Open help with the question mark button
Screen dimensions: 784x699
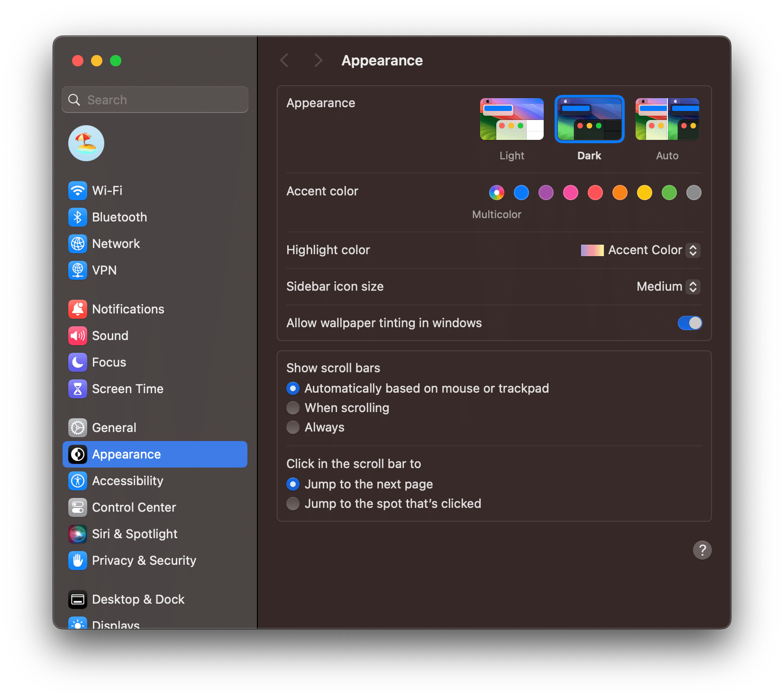point(702,550)
